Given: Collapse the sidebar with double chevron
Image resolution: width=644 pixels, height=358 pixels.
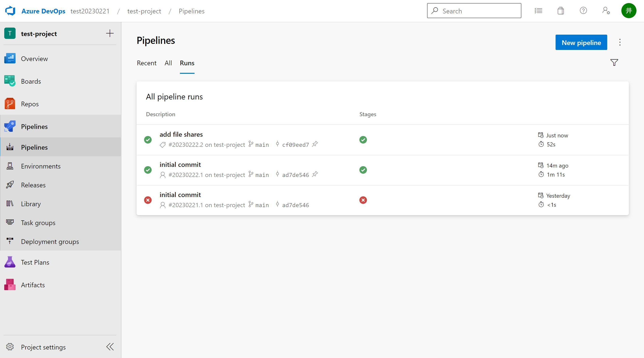Looking at the screenshot, I should pyautogui.click(x=110, y=347).
